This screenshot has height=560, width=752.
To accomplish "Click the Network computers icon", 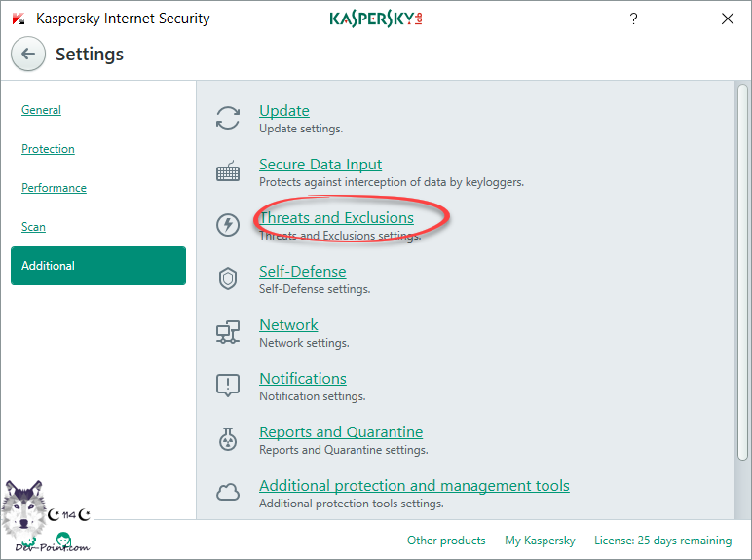I will click(x=228, y=333).
